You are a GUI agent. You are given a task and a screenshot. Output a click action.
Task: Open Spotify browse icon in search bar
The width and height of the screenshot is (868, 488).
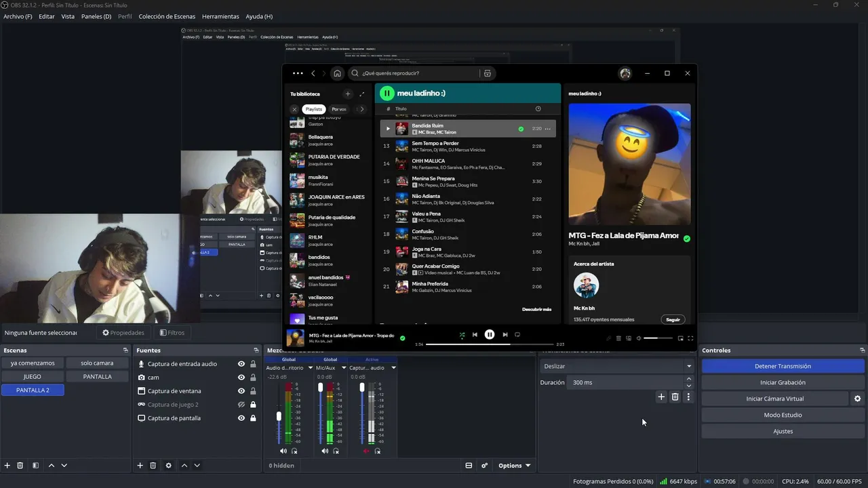pyautogui.click(x=487, y=73)
